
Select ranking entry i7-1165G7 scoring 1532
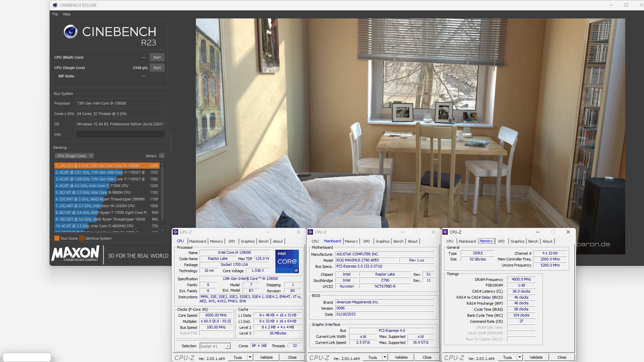click(107, 172)
